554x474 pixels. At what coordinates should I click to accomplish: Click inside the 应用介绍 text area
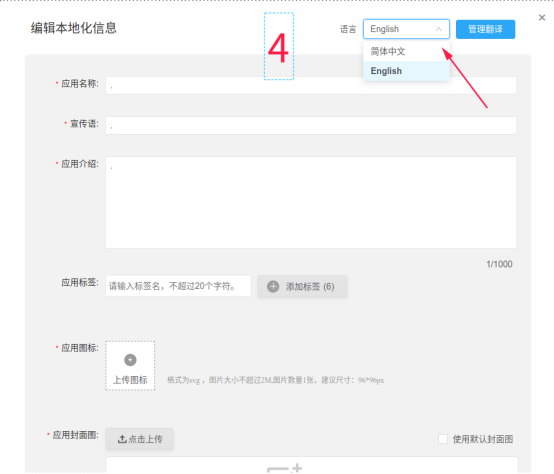(311, 202)
